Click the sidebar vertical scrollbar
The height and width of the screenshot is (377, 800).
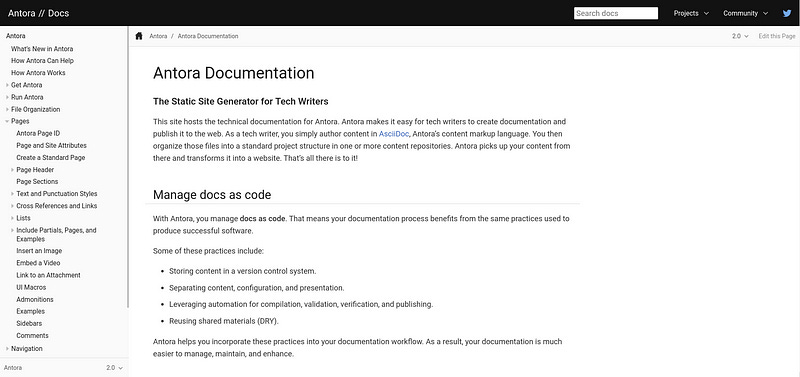coord(128,168)
